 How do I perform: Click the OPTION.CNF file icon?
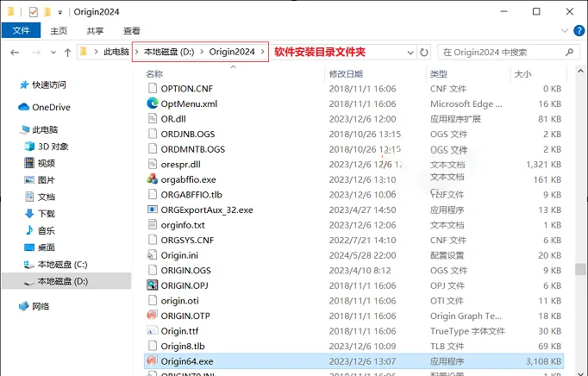pyautogui.click(x=153, y=88)
